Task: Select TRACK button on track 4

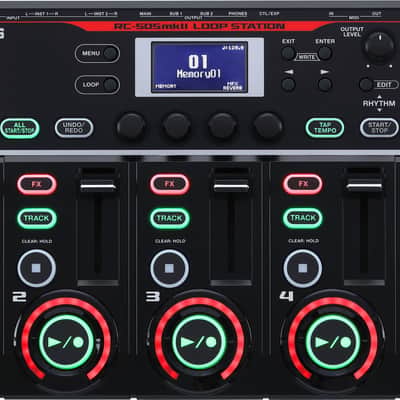Action: [x=303, y=218]
